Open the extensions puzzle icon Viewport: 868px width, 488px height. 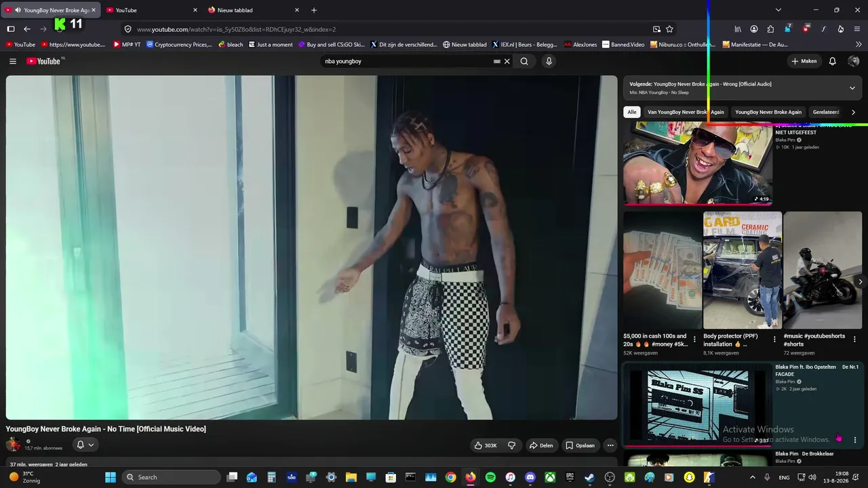(770, 29)
